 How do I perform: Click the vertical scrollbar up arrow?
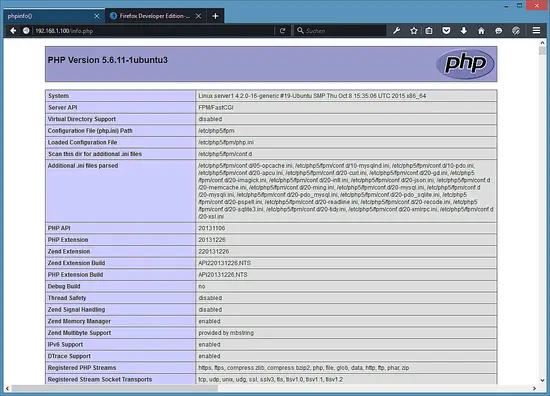tap(542, 42)
